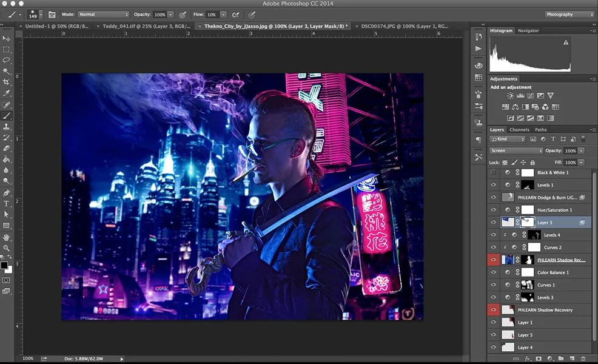Add a Channel Mixer adjustment
Viewport: 598px width, 364px height.
pyautogui.click(x=545, y=107)
